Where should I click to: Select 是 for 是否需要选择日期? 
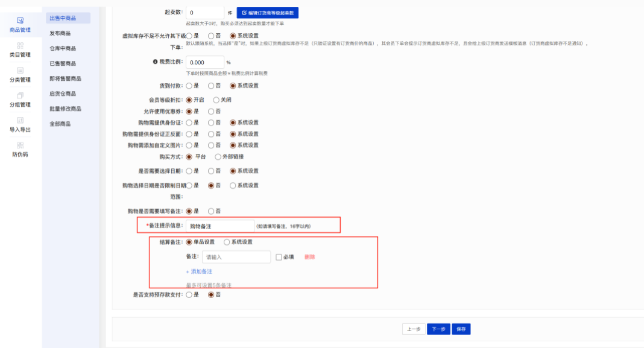189,171
